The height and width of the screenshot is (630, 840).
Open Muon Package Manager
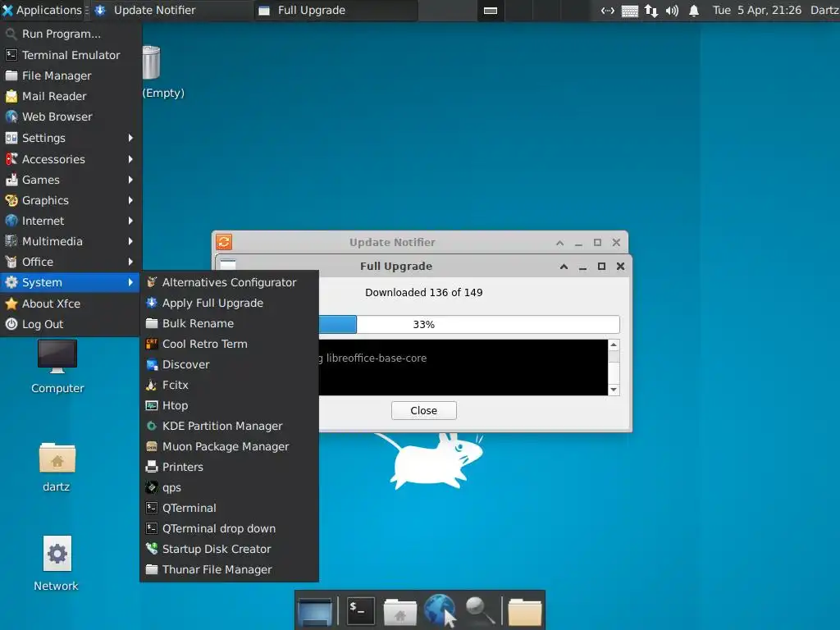click(x=230, y=446)
